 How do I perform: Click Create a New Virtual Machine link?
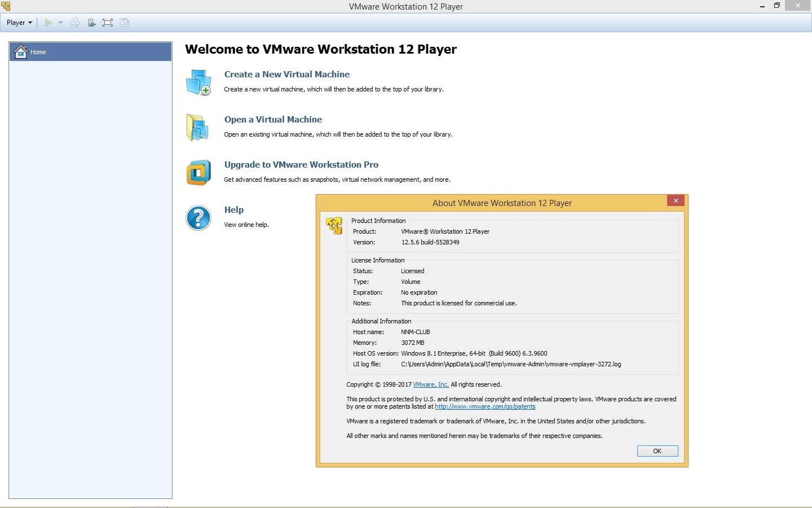pyautogui.click(x=286, y=74)
